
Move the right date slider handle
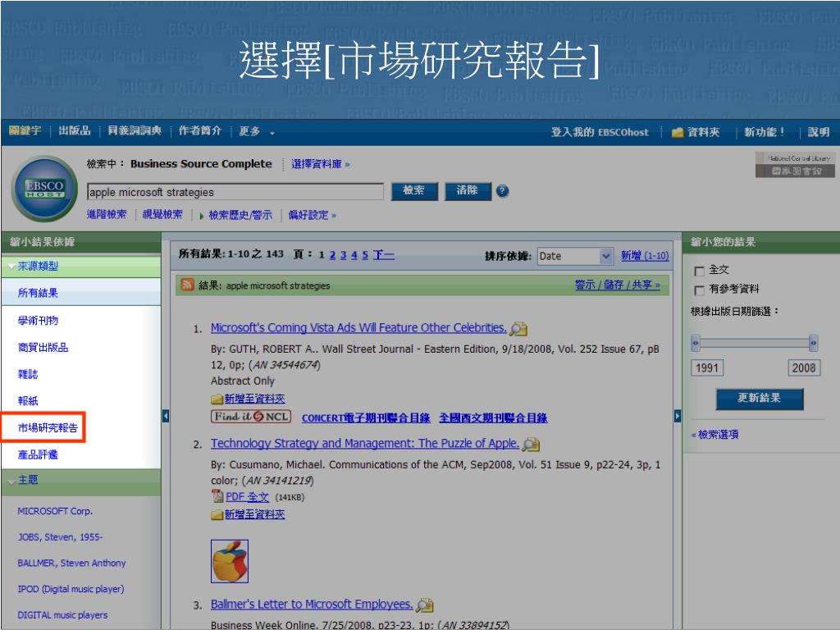click(813, 342)
